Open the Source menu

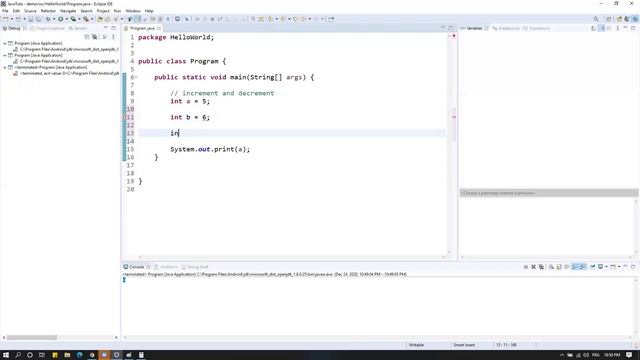30,11
